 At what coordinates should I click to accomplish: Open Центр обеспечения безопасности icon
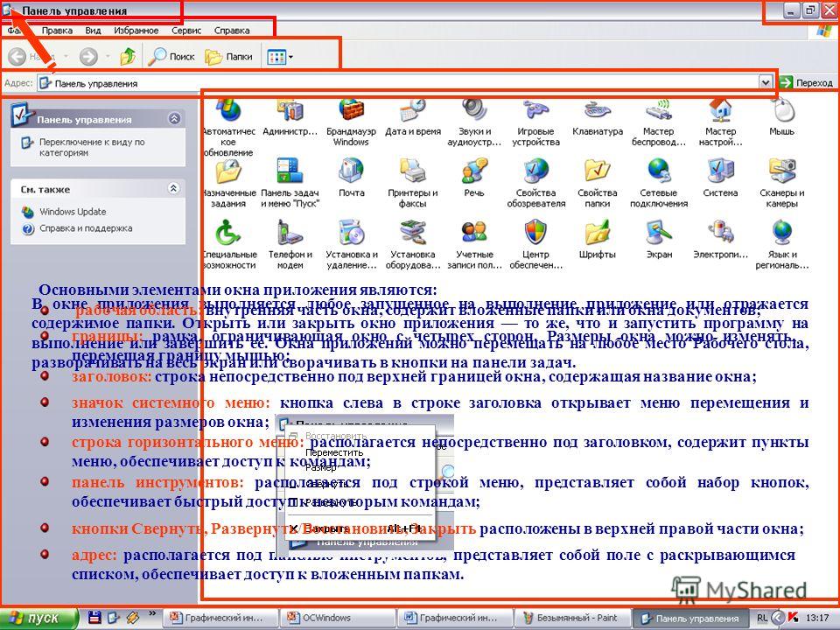[x=535, y=233]
